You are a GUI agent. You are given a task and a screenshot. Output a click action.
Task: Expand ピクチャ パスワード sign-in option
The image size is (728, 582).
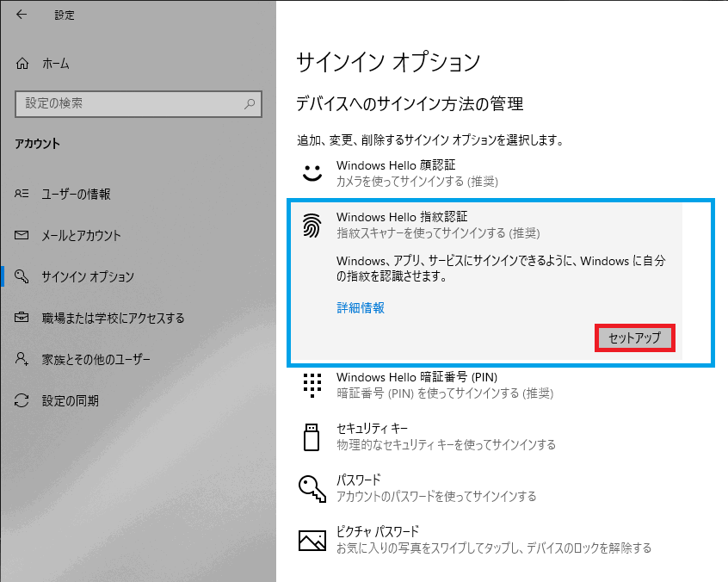(488, 540)
